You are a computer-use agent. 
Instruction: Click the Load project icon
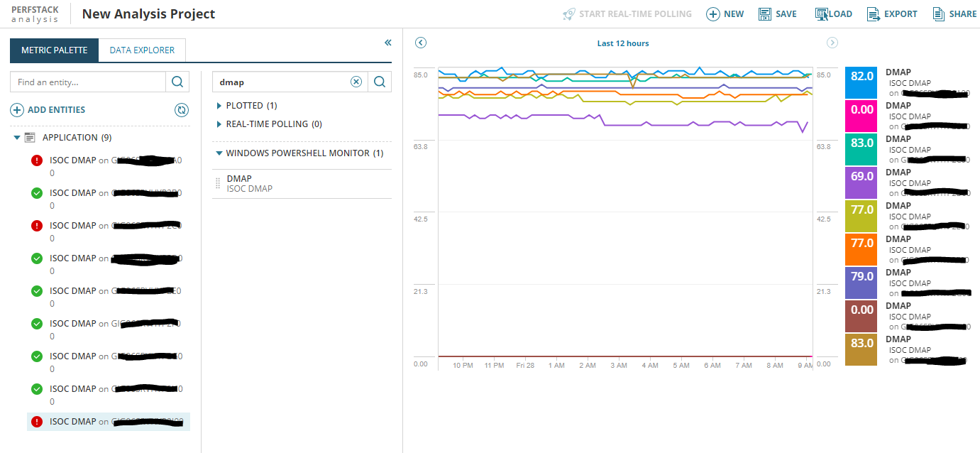(x=822, y=14)
